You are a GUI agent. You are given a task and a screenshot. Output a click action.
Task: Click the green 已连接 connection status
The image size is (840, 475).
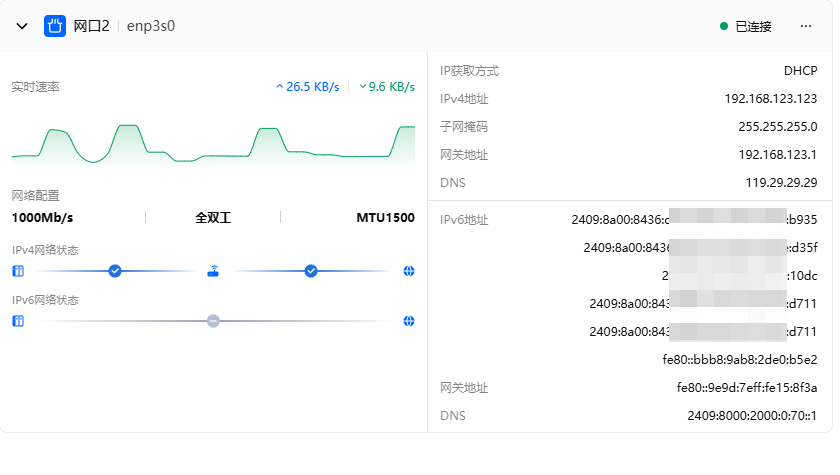(x=747, y=27)
